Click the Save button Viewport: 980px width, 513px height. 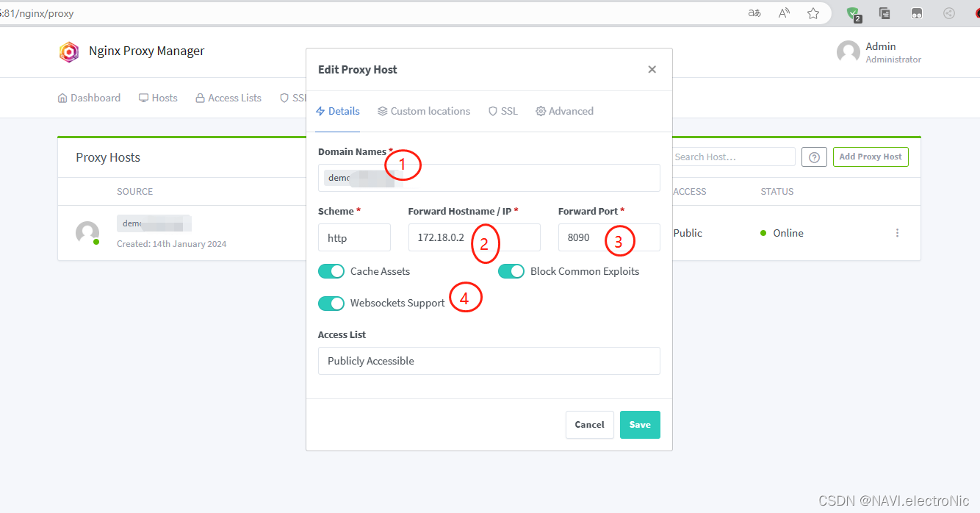pyautogui.click(x=640, y=425)
